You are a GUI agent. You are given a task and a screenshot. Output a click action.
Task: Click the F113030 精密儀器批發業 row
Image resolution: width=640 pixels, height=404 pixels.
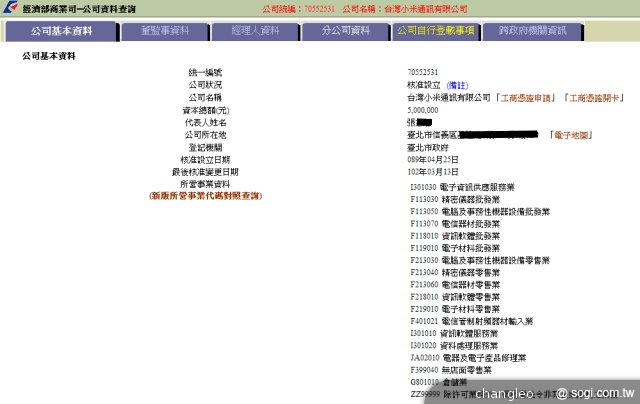pos(455,200)
